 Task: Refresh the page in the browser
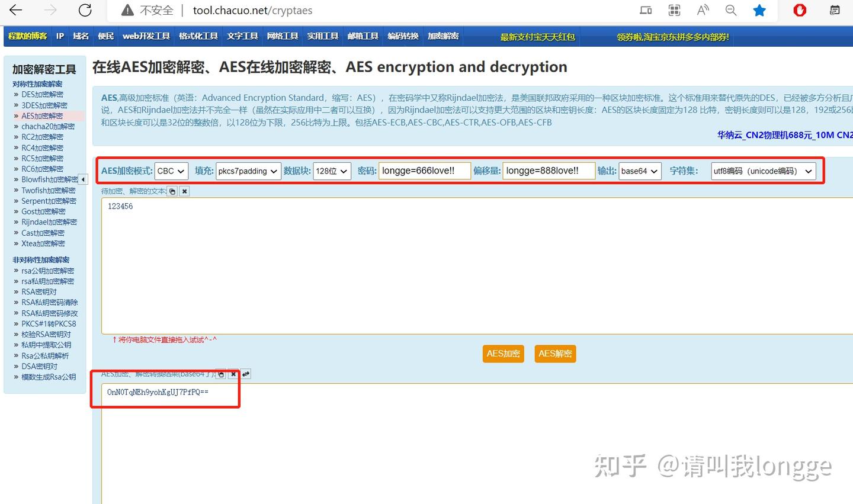tap(84, 10)
